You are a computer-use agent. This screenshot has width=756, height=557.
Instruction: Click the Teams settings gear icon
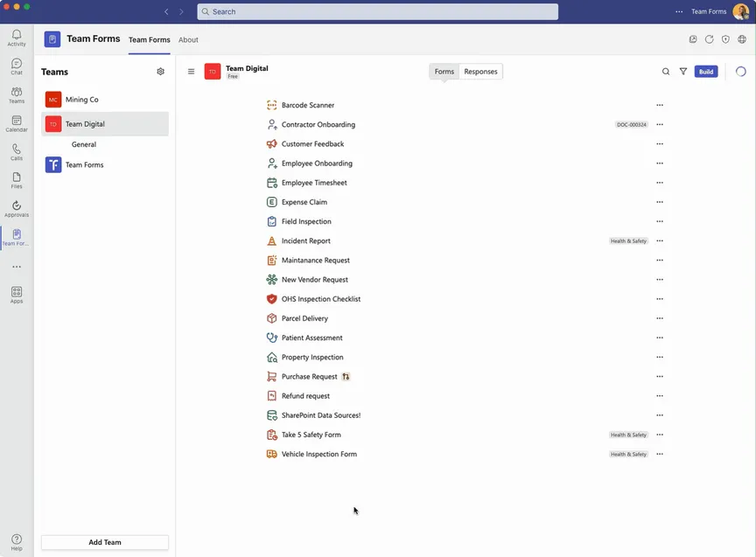[x=160, y=72]
